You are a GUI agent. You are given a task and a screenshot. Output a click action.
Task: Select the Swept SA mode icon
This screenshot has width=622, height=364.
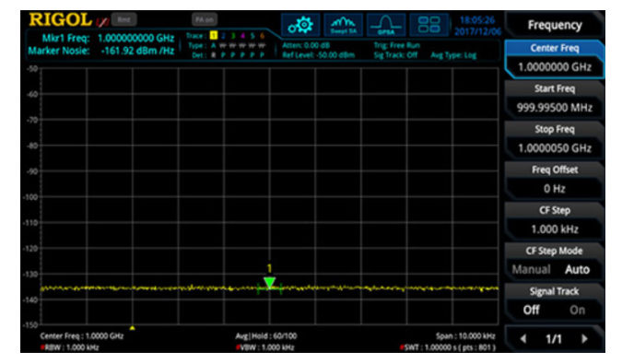tap(343, 25)
